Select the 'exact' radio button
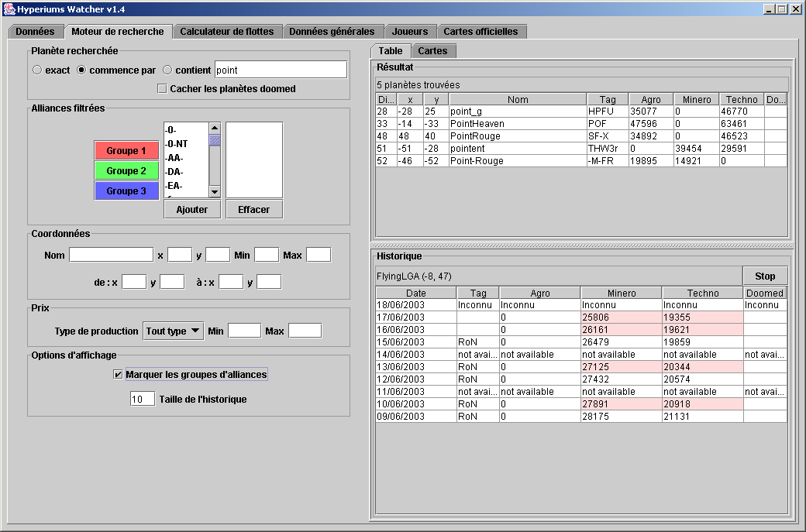 [x=37, y=70]
